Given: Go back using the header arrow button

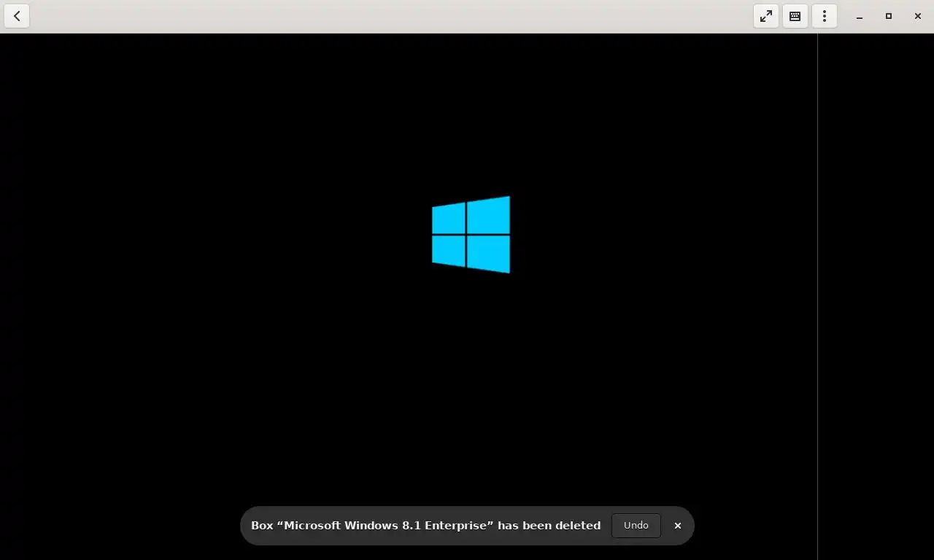Looking at the screenshot, I should click(x=17, y=16).
